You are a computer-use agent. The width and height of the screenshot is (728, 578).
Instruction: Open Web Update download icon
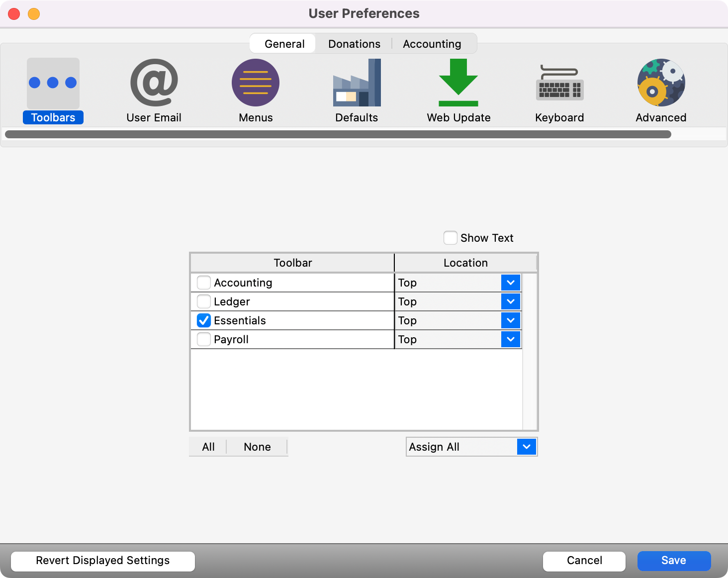click(458, 83)
